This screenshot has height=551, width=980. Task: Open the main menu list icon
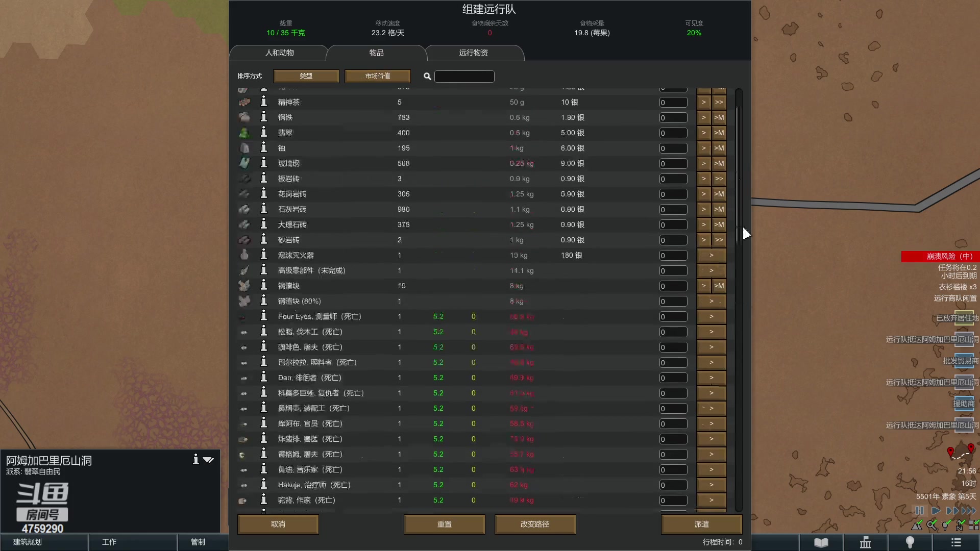(x=956, y=542)
